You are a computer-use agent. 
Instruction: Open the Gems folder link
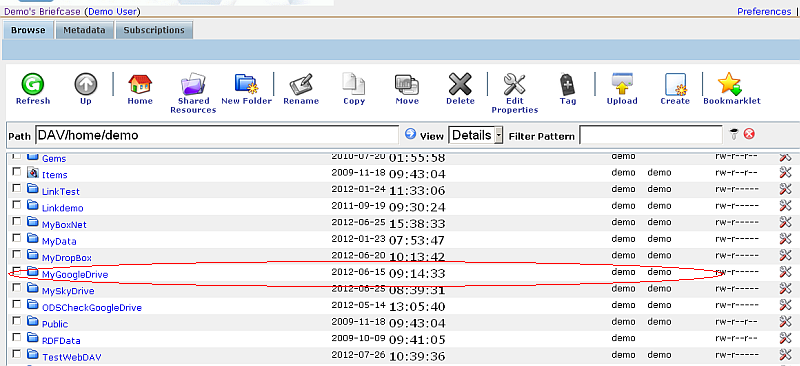point(54,159)
